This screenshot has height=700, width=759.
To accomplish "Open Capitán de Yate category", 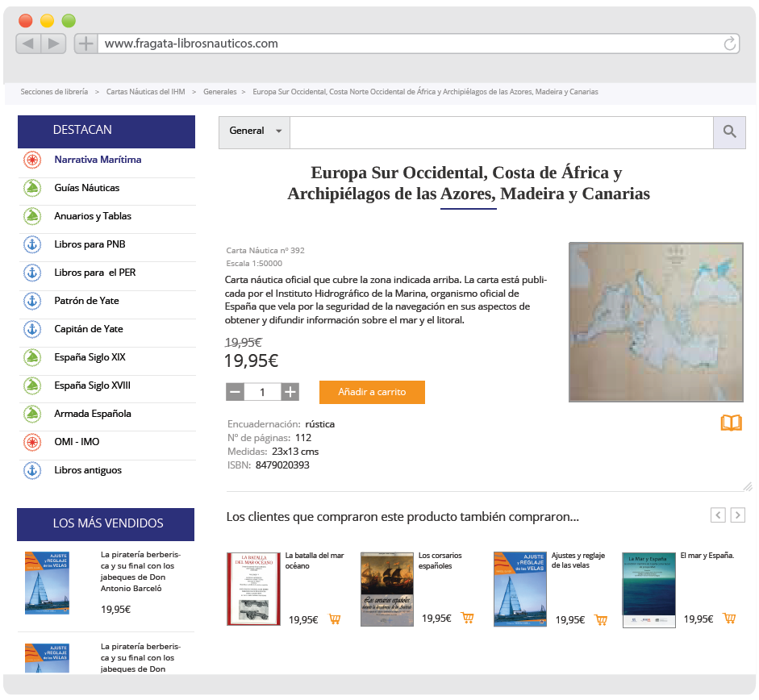I will point(89,329).
